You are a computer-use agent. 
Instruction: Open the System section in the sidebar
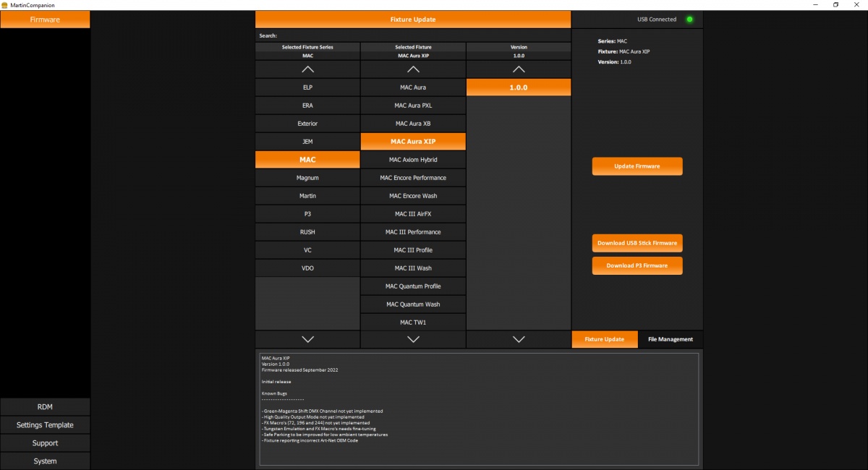[45, 461]
